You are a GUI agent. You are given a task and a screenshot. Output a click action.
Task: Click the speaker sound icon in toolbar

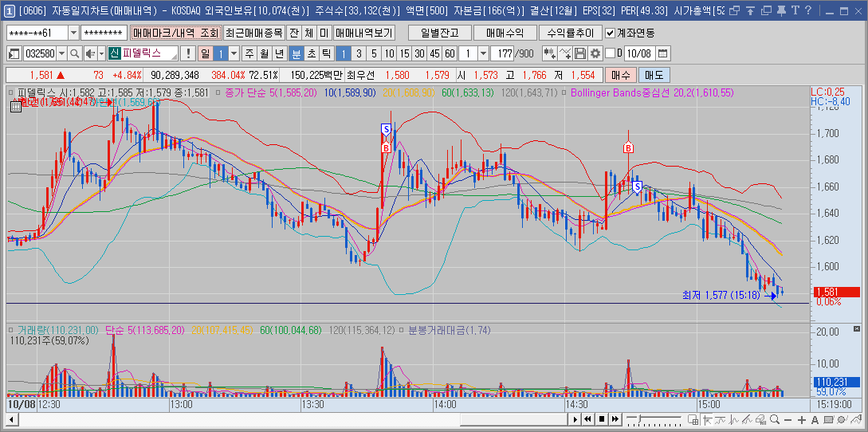(x=90, y=53)
